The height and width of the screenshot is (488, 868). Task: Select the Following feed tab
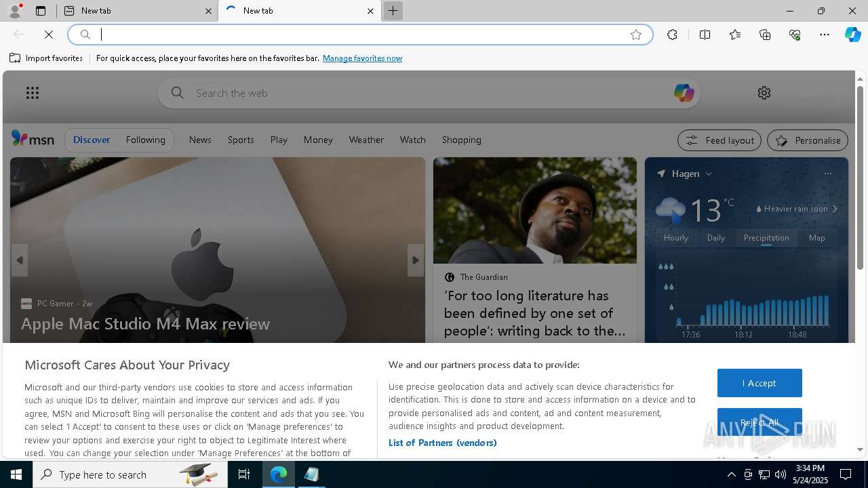click(145, 140)
